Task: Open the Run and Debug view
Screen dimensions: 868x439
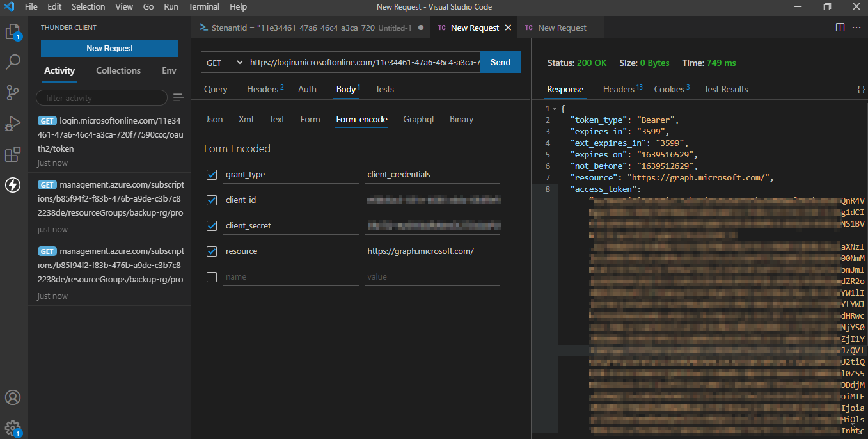Action: pyautogui.click(x=13, y=124)
